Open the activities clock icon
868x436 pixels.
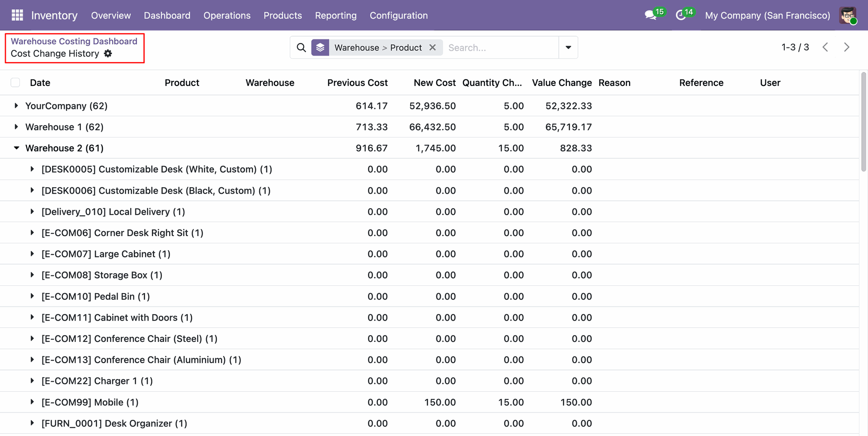click(x=681, y=15)
